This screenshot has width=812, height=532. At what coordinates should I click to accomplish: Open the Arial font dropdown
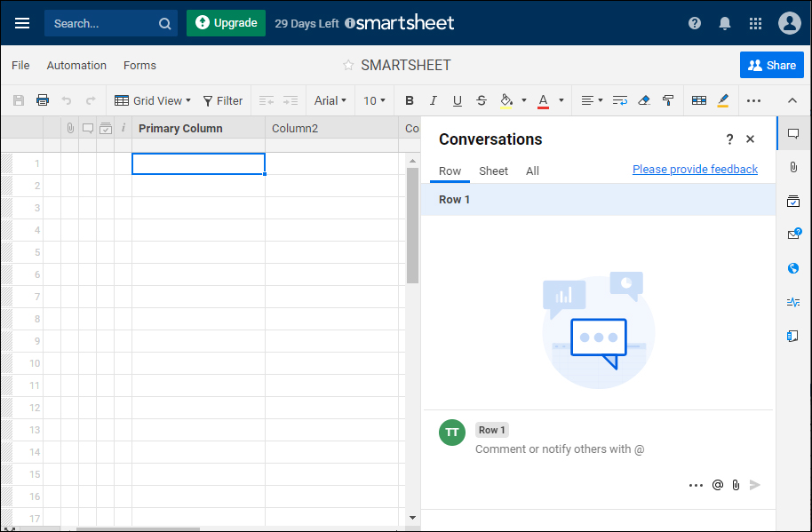click(x=330, y=100)
